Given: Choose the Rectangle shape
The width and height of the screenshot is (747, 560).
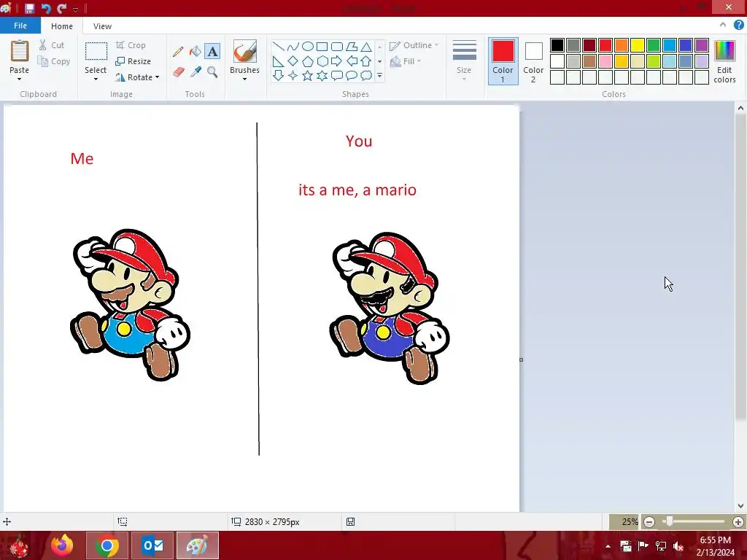Looking at the screenshot, I should 322,46.
